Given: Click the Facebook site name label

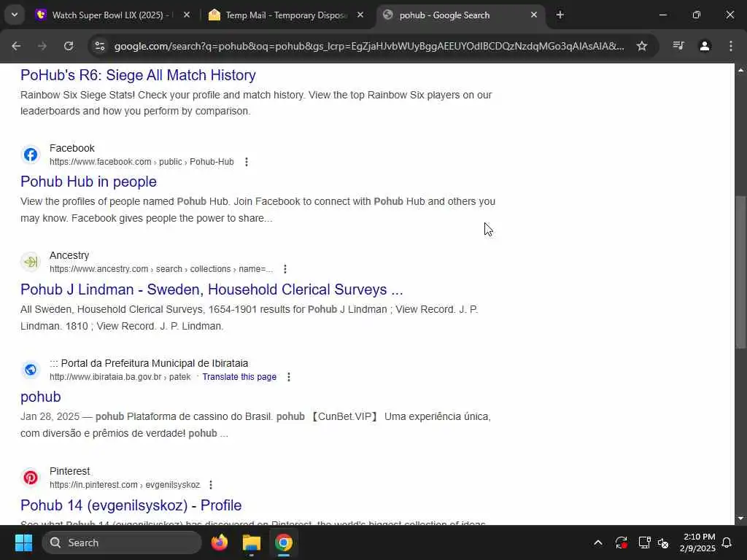Looking at the screenshot, I should [72, 148].
